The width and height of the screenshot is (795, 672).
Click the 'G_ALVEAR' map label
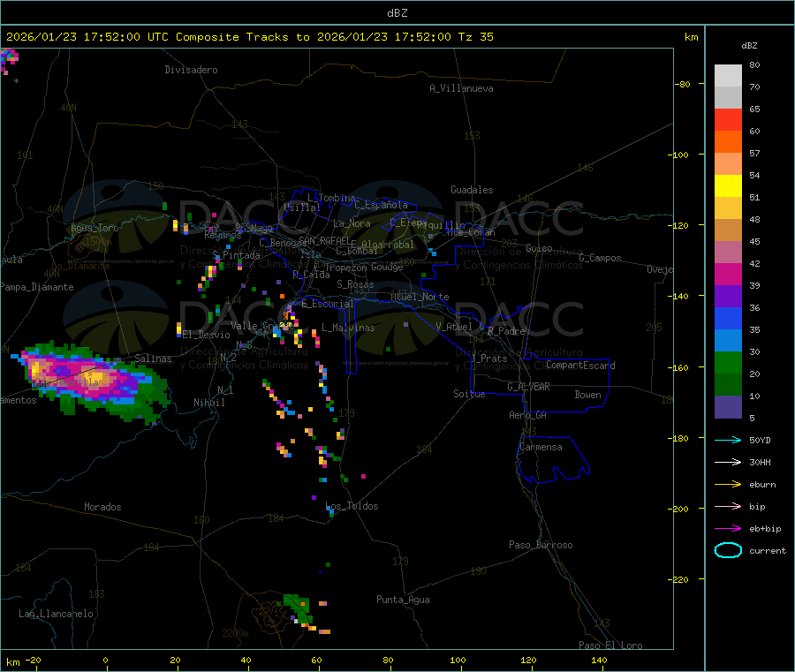tap(528, 387)
